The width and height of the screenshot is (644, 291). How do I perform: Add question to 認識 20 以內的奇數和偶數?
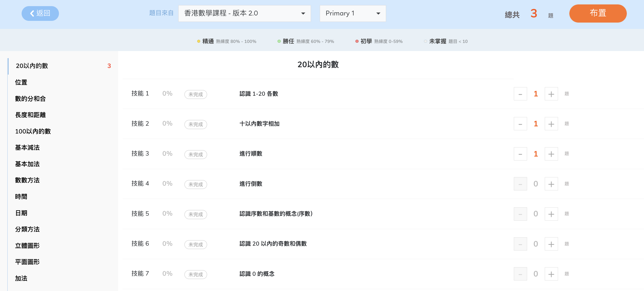click(551, 244)
